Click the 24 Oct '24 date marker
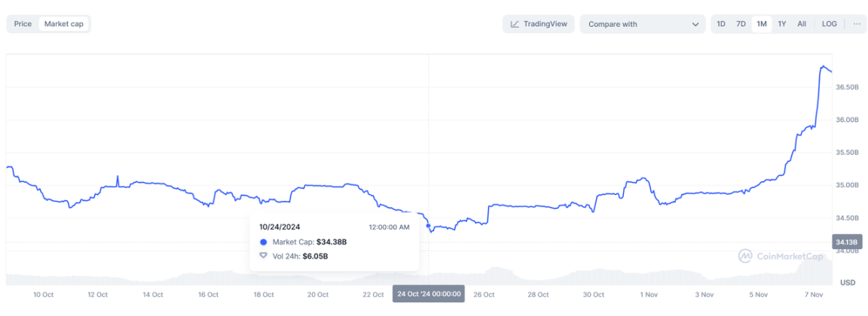The height and width of the screenshot is (316, 868). [428, 294]
